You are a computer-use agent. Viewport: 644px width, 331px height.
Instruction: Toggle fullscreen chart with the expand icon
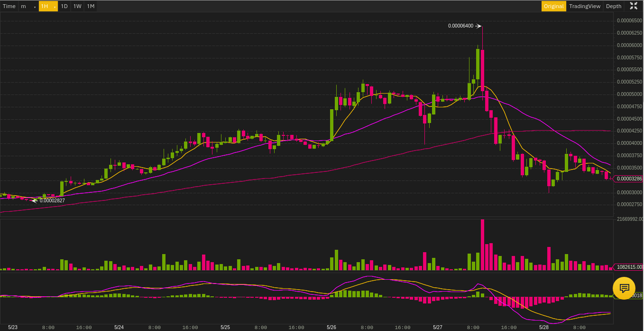[634, 6]
